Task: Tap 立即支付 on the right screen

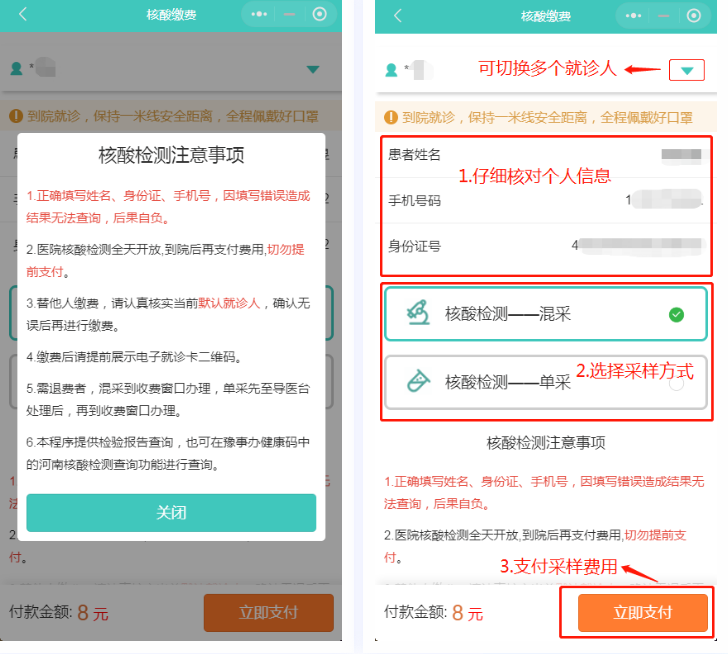Action: tap(643, 613)
